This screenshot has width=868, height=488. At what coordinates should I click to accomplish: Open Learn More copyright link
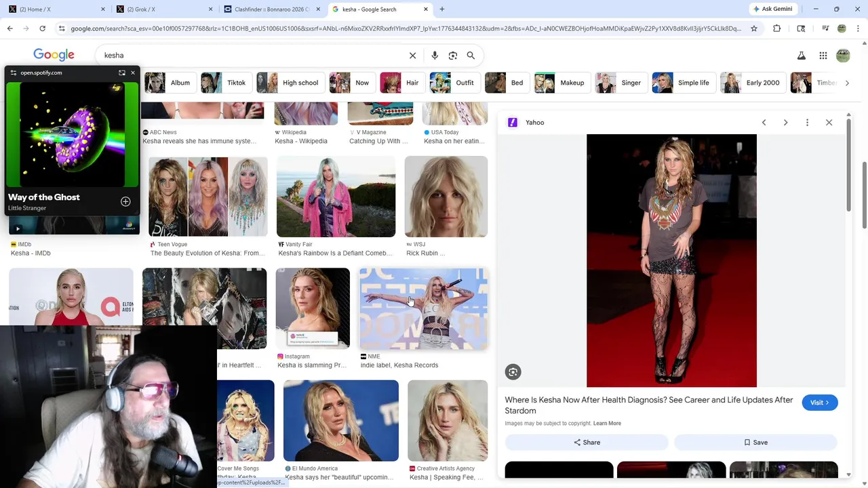click(607, 424)
